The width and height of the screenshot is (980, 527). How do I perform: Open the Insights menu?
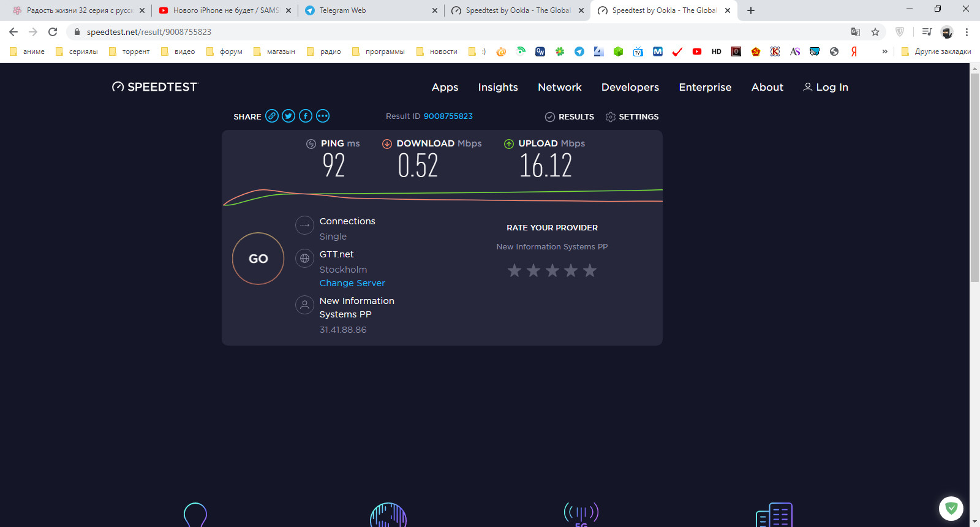(x=498, y=87)
